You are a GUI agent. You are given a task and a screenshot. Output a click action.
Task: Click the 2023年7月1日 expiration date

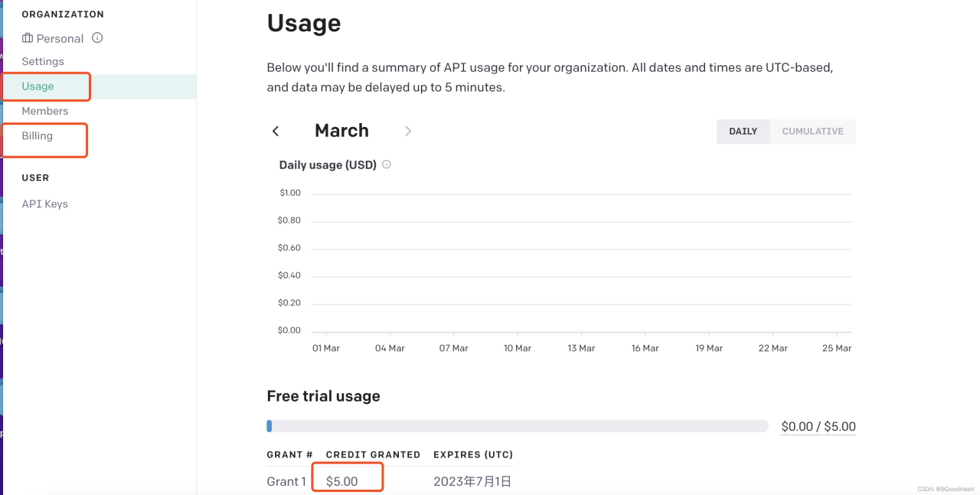472,481
